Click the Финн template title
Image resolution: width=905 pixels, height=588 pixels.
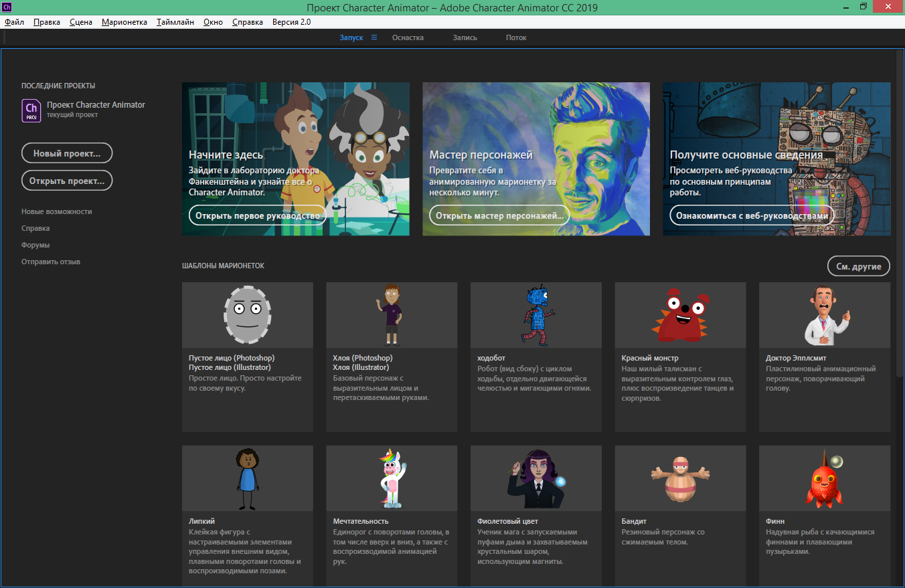point(775,521)
